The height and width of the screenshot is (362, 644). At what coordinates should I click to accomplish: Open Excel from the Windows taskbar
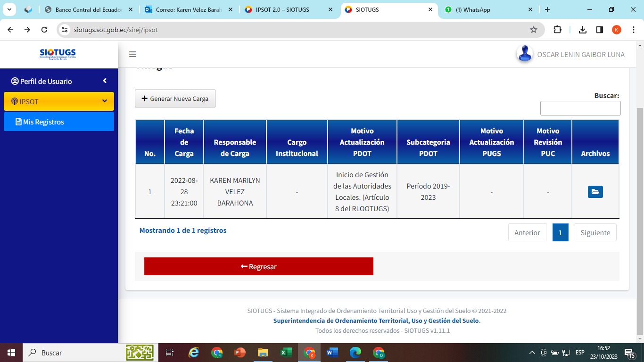click(x=286, y=353)
